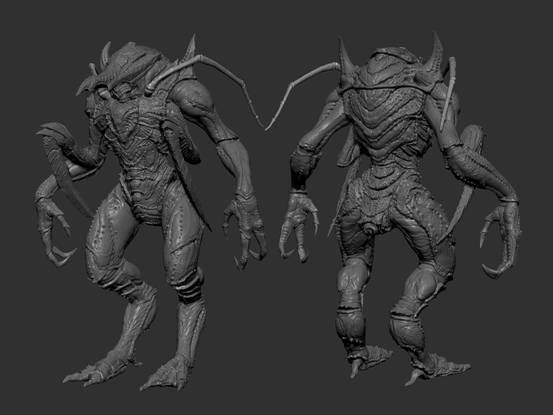Click the curved horn atop front-view creature's head
The width and height of the screenshot is (553, 415).
coord(106,55)
